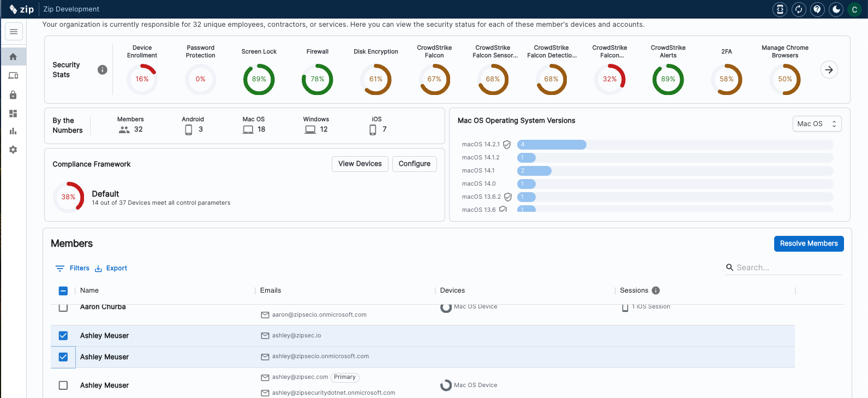Uncheck Ashley Meuser with ashley@zipsecio.onmicrosoft.com
The width and height of the screenshot is (868, 398).
point(63,357)
